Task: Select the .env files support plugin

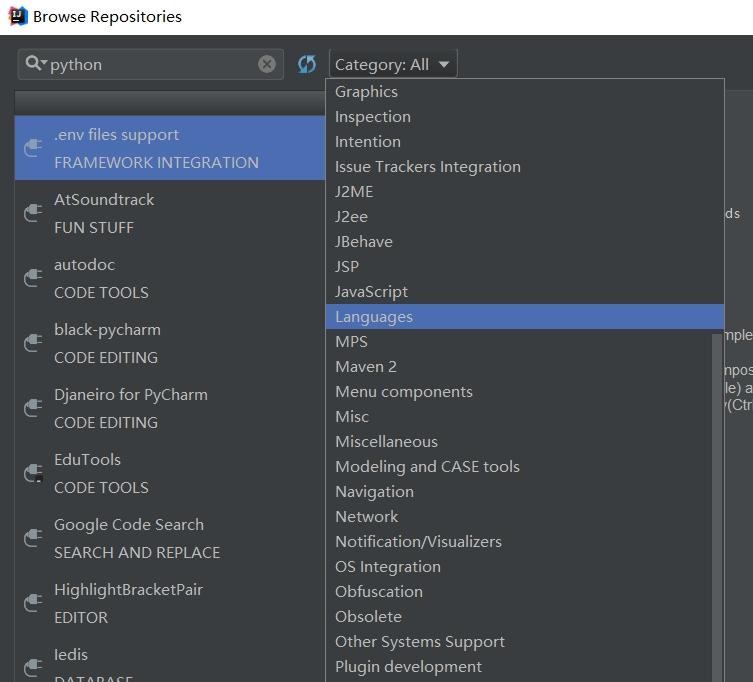Action: click(x=170, y=148)
